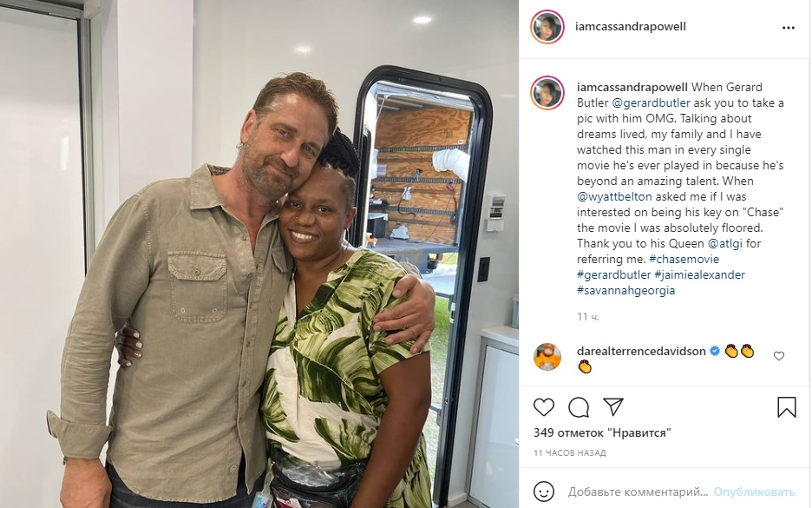The image size is (812, 508).
Task: Open the #chasemovie hashtag
Action: click(684, 259)
